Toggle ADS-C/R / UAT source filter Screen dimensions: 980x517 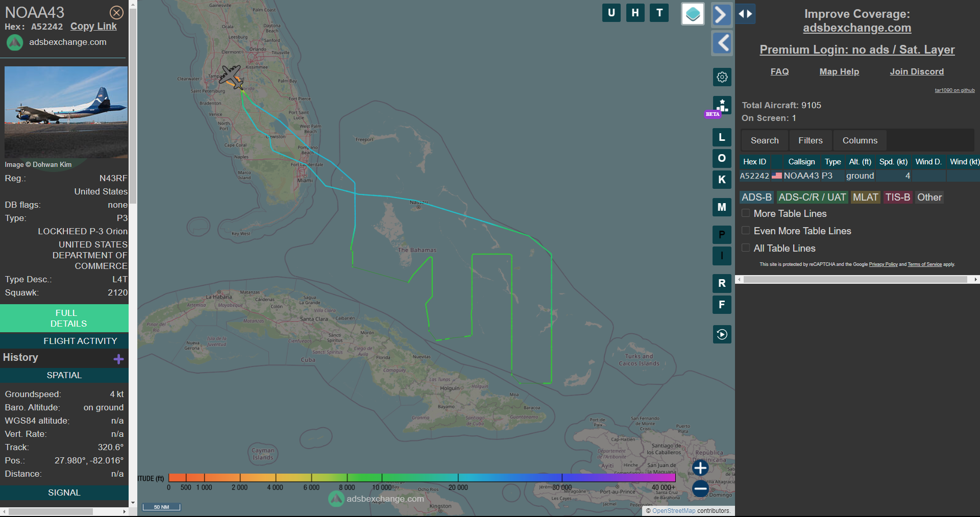pos(812,197)
